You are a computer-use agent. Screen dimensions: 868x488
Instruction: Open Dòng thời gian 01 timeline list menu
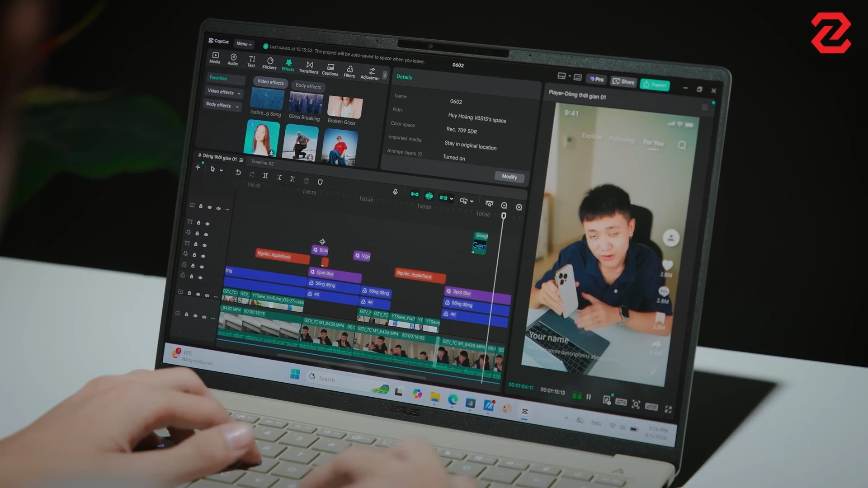pyautogui.click(x=241, y=160)
